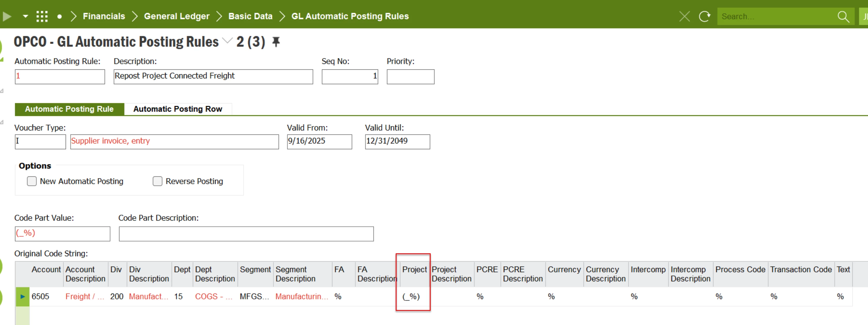Enable New Automatic Posting checkbox
Image resolution: width=868 pixels, height=325 pixels.
click(32, 181)
